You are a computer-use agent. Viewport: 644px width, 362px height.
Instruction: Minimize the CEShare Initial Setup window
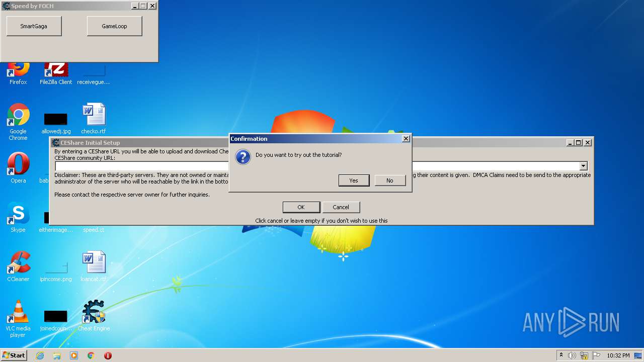[570, 143]
